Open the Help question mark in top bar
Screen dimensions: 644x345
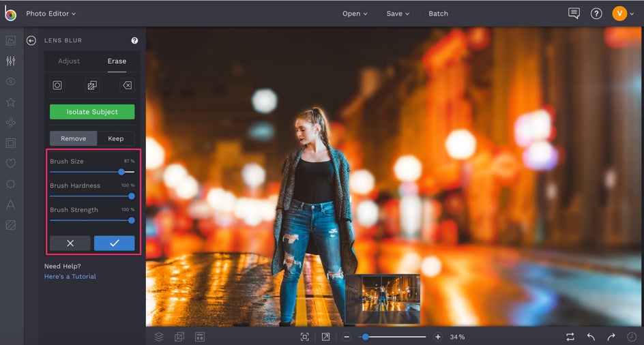pos(596,14)
